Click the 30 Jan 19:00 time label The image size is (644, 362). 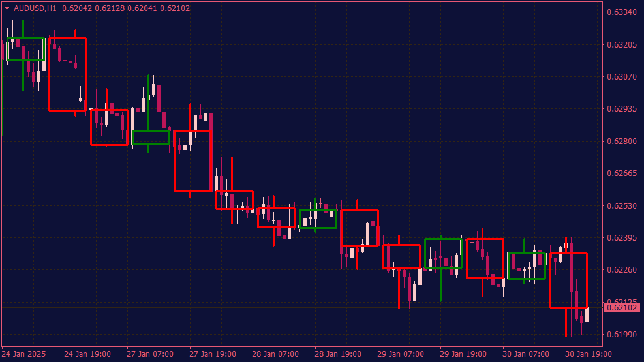589,354
